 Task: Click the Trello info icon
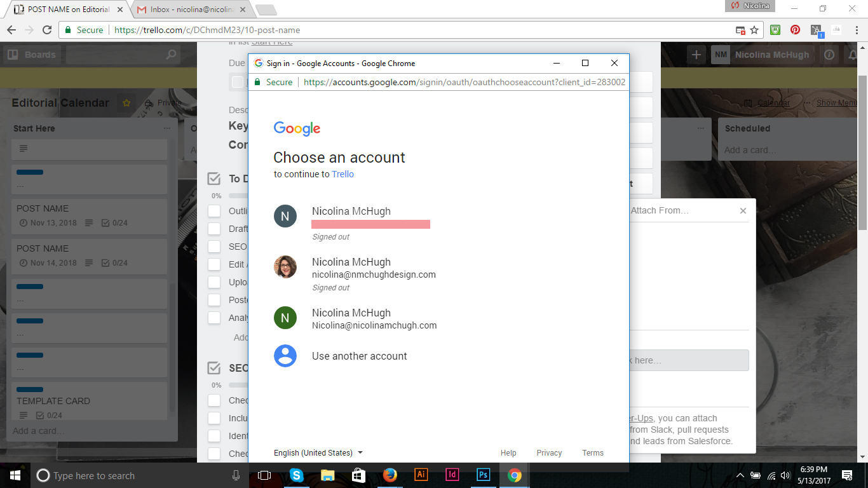pos(829,55)
